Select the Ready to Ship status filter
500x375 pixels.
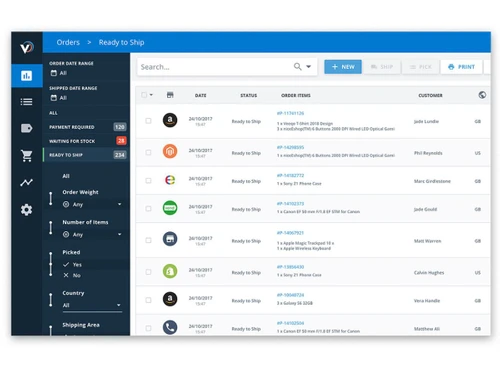[86, 155]
